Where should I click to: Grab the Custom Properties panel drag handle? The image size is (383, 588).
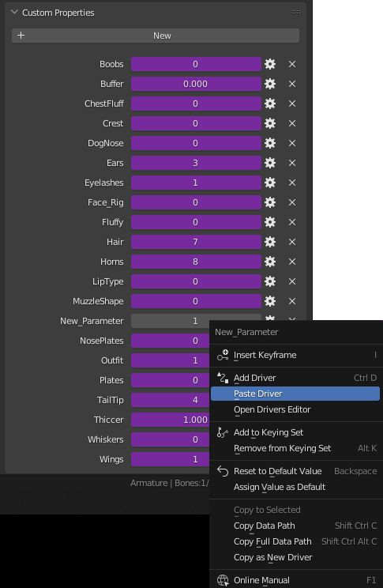[x=296, y=13]
